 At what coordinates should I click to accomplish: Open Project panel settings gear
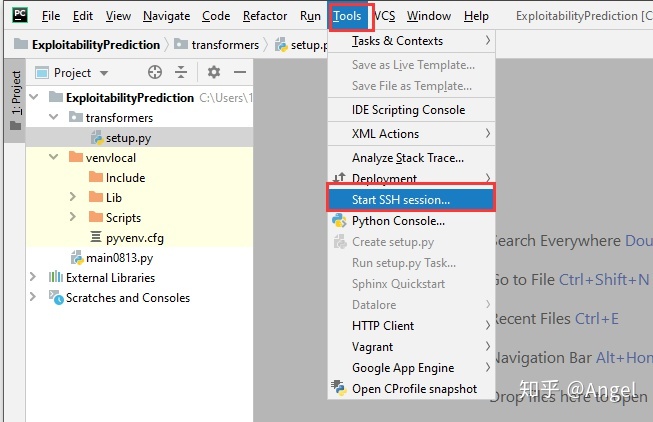click(x=214, y=72)
